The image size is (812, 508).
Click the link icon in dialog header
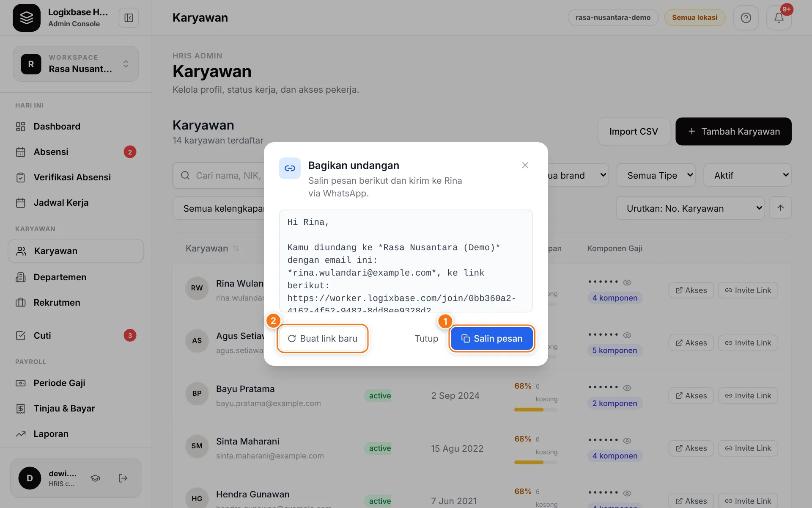(x=290, y=168)
